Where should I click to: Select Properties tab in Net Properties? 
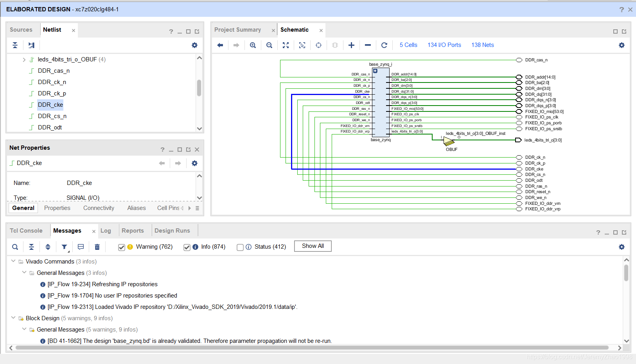coord(57,208)
